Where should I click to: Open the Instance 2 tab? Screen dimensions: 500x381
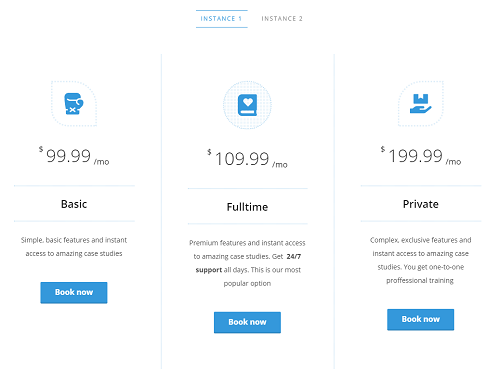(x=282, y=19)
